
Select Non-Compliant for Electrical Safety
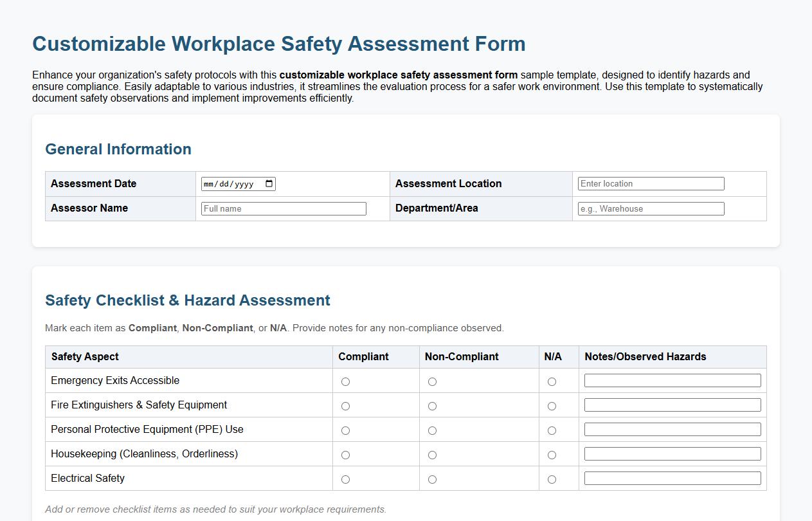pyautogui.click(x=432, y=479)
